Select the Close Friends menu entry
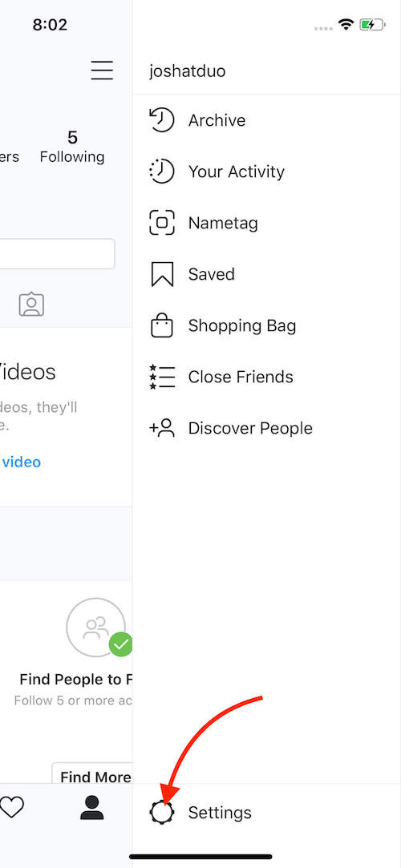 point(267,377)
